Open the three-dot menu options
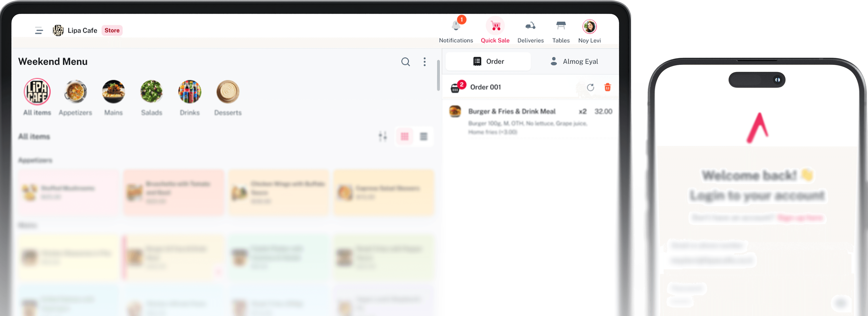868x316 pixels. pos(425,62)
